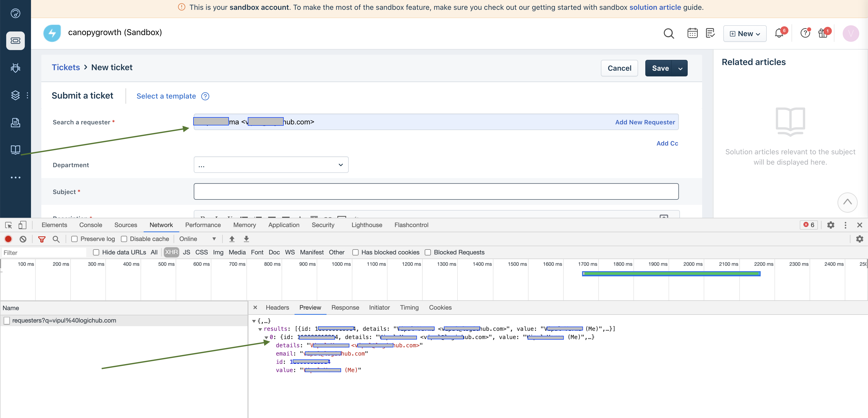Viewport: 868px width, 418px height.
Task: Open the Timing tab of request
Action: [x=409, y=308]
